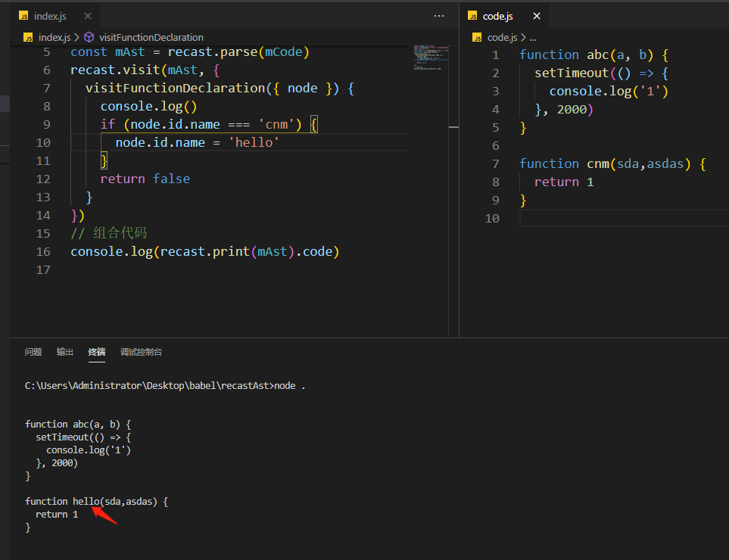The height and width of the screenshot is (560, 729).
Task: Click 'return 1' in terminal output
Action: [x=57, y=515]
